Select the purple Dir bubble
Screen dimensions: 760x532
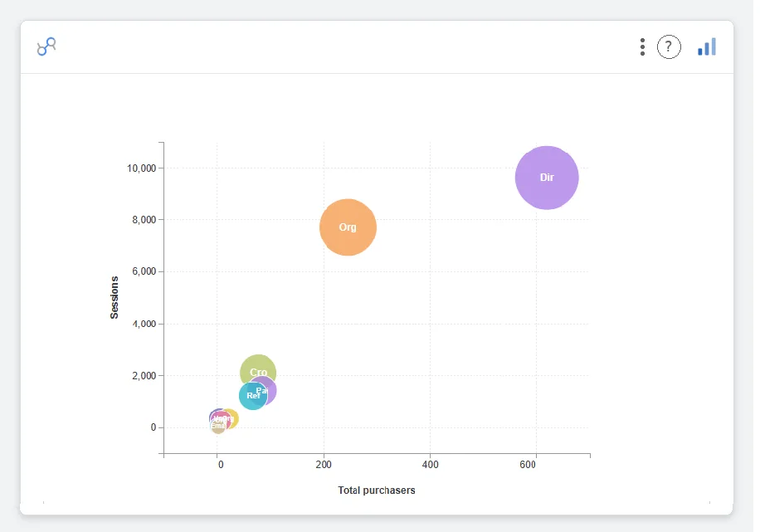547,178
